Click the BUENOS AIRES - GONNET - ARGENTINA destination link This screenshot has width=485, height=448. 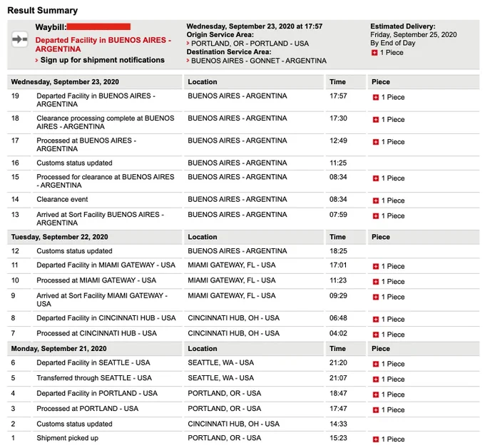tap(259, 61)
